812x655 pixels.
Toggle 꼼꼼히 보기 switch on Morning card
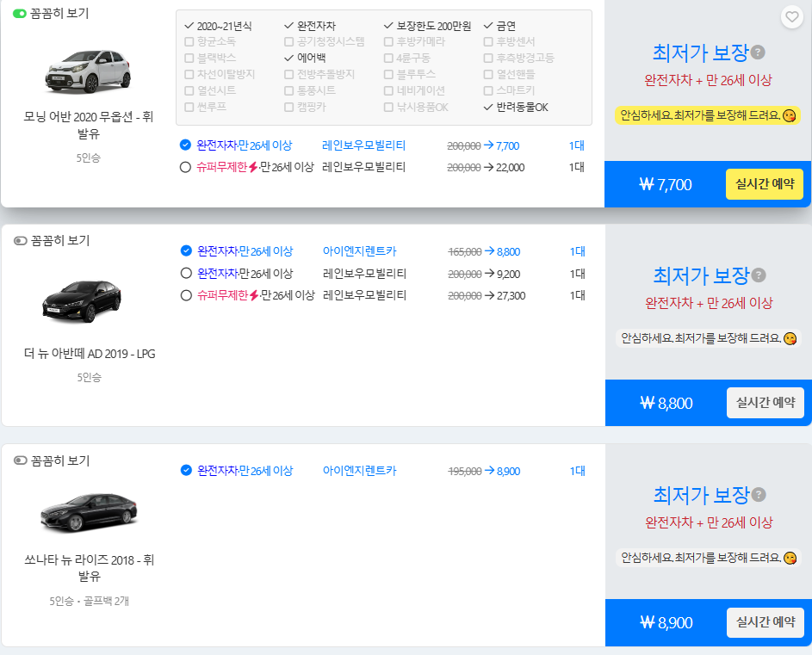tap(18, 14)
